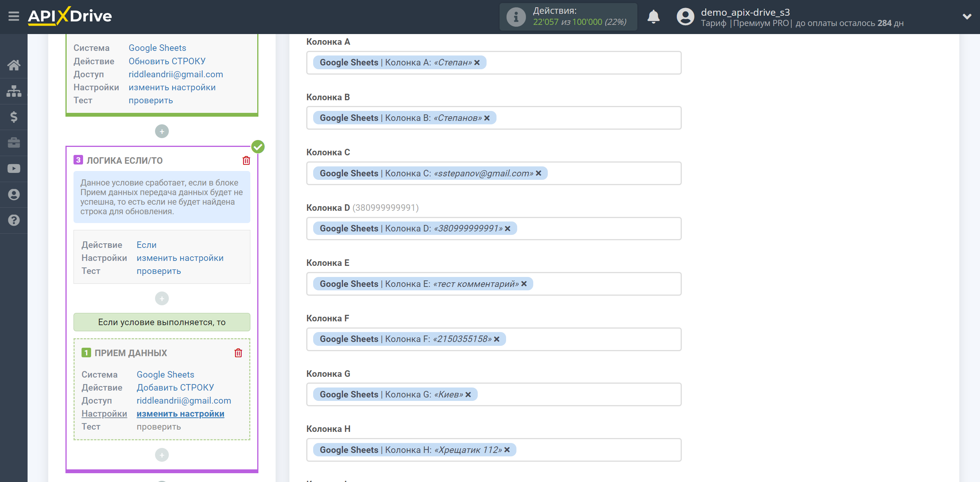Click изменить настройки in the Если block
The width and height of the screenshot is (980, 482).
pyautogui.click(x=180, y=258)
